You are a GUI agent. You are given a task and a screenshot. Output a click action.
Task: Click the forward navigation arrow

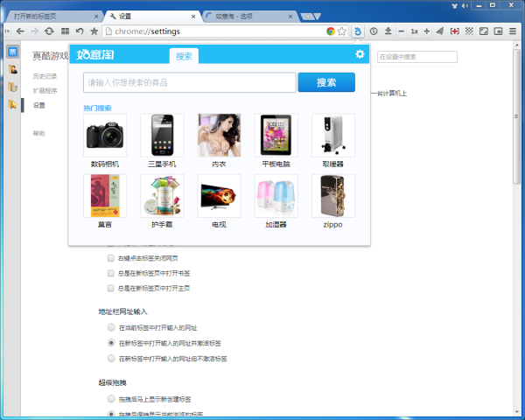click(x=34, y=31)
